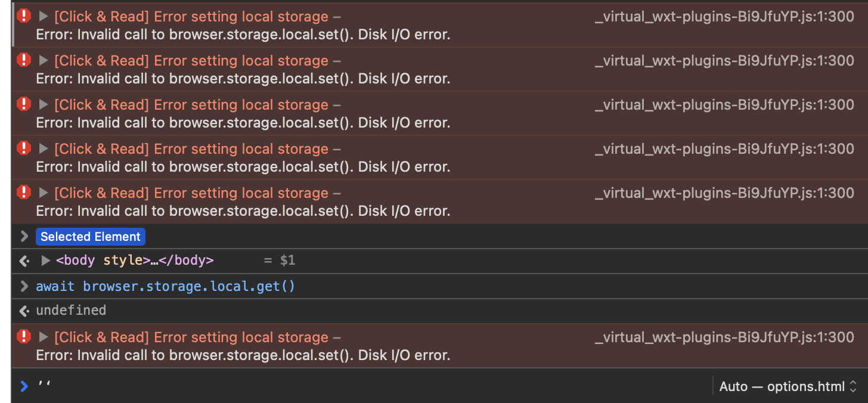Expand the first error's disclosure triangle
This screenshot has width=868, height=403.
[x=43, y=16]
